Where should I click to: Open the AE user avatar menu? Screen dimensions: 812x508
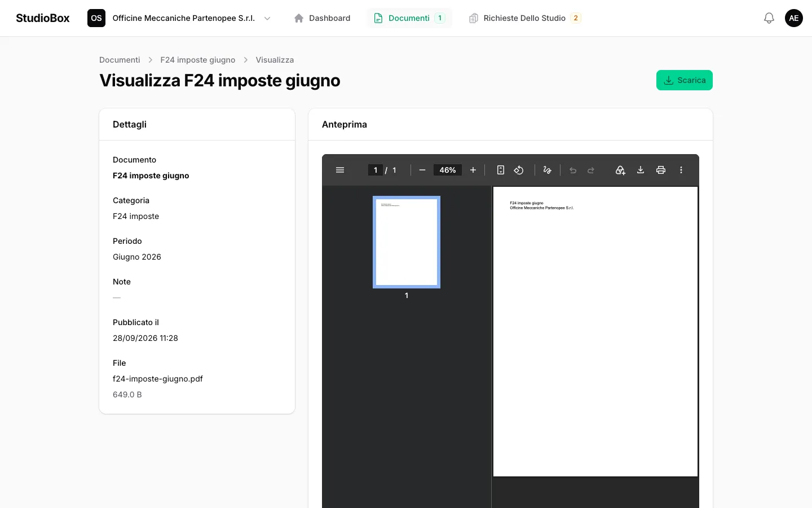[x=794, y=18]
